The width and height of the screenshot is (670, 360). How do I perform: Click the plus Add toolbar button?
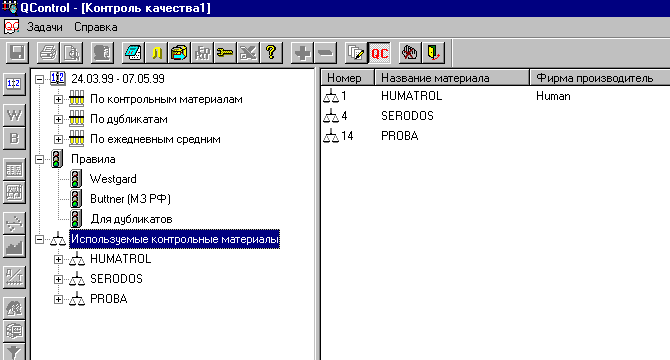click(303, 53)
